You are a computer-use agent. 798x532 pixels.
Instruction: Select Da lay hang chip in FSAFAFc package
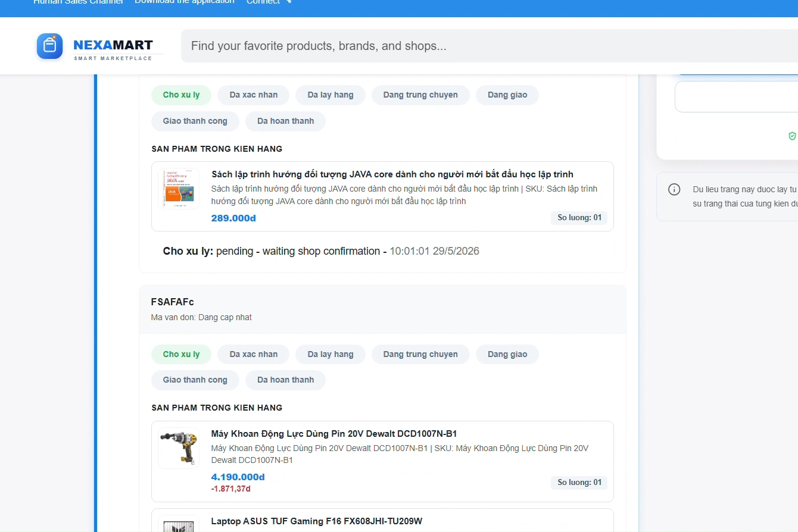tap(331, 354)
